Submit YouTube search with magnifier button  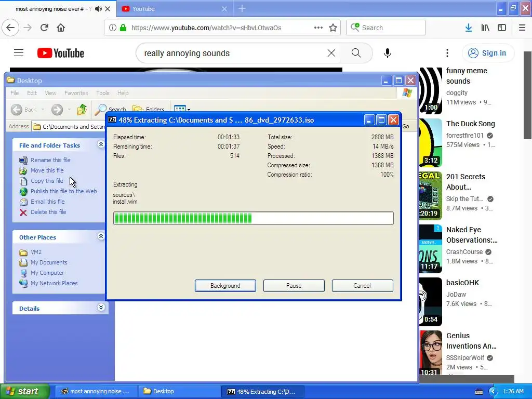(356, 53)
